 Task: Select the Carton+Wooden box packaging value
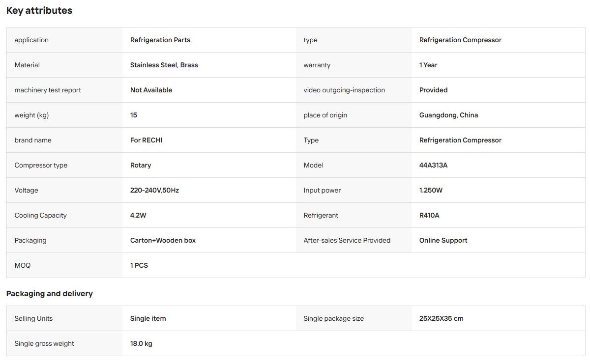coord(163,240)
